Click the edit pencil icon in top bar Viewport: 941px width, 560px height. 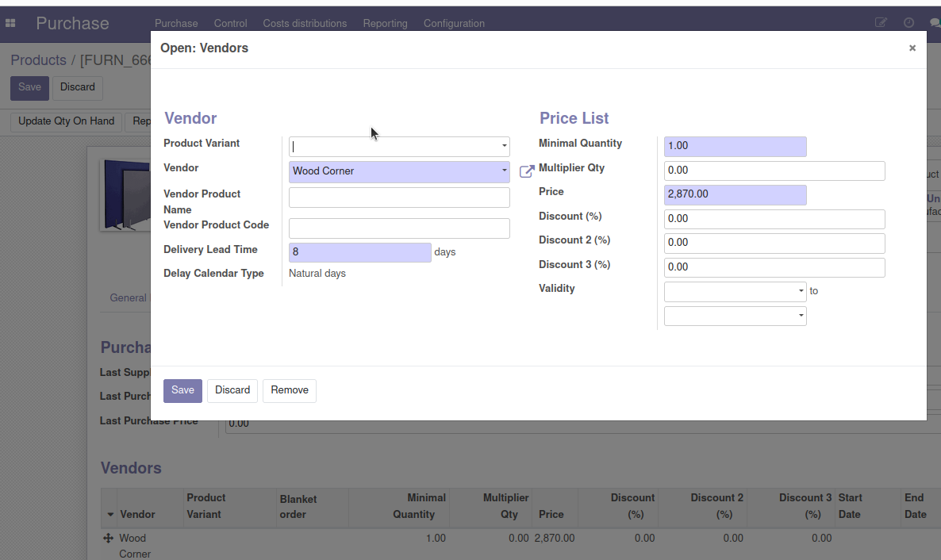pyautogui.click(x=881, y=23)
